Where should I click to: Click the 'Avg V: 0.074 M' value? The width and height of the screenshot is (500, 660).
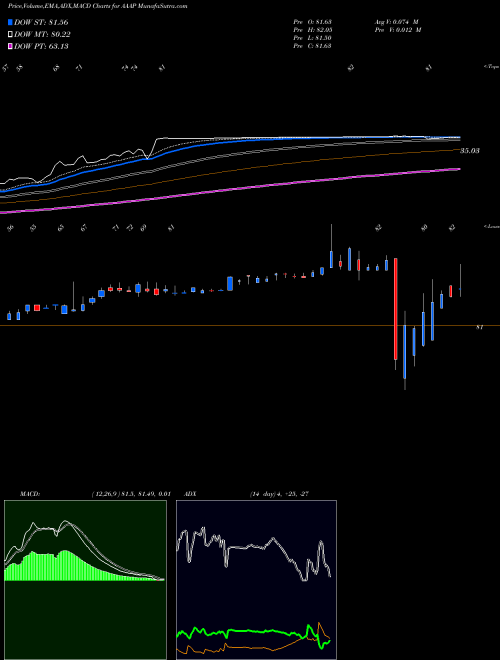point(396,22)
